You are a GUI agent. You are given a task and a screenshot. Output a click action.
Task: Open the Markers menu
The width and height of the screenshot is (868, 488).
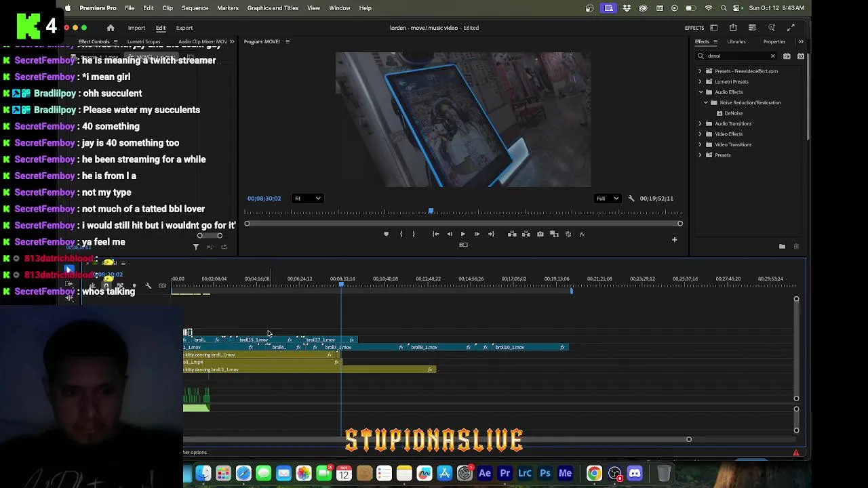228,8
